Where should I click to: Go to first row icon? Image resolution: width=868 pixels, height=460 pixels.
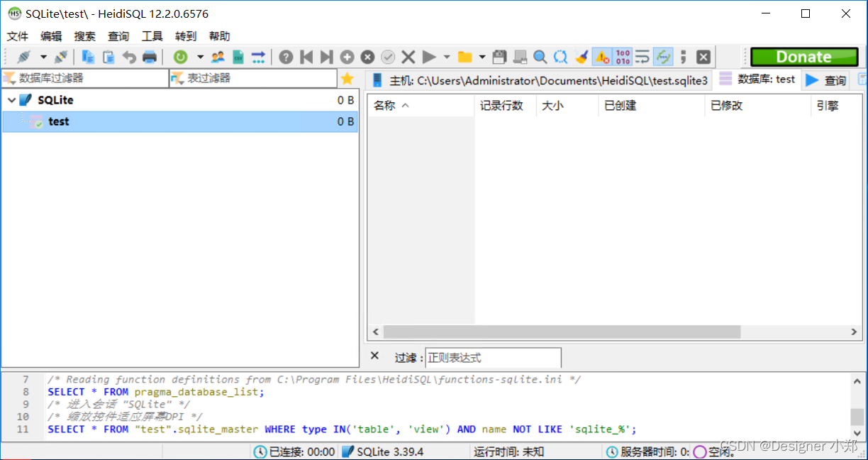click(306, 57)
